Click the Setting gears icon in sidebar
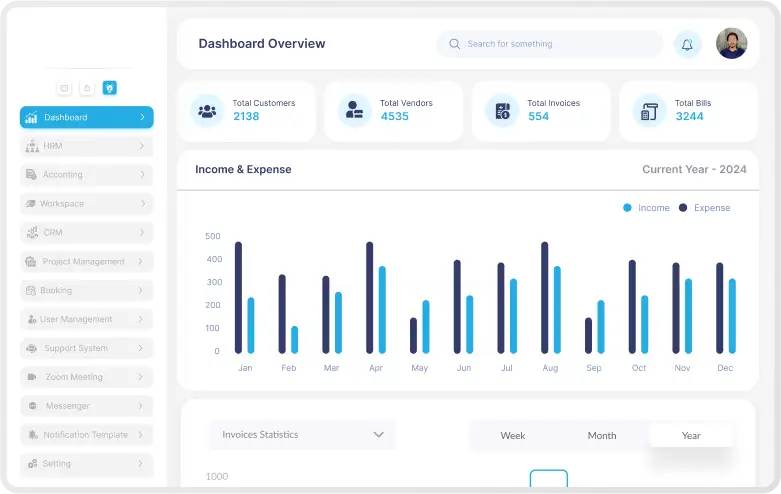781x494 pixels. 32,464
